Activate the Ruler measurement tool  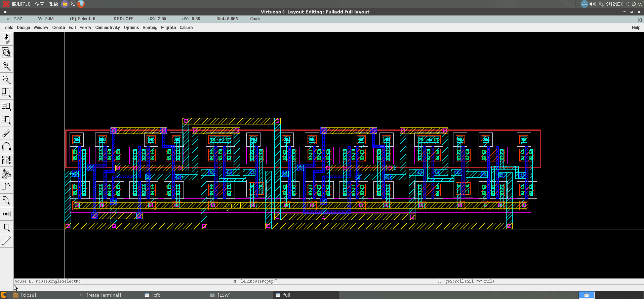[6, 241]
